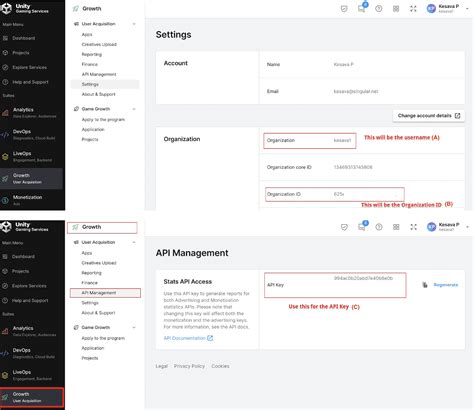
Task: Open the user account dropdown arrow on API Management page
Action: (467, 227)
